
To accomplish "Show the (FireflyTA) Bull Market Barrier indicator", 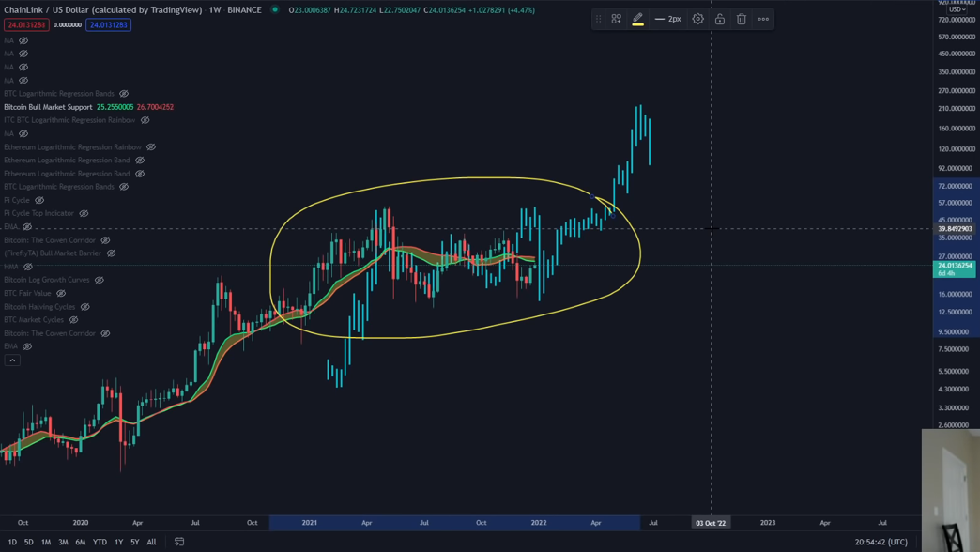I will [112, 253].
